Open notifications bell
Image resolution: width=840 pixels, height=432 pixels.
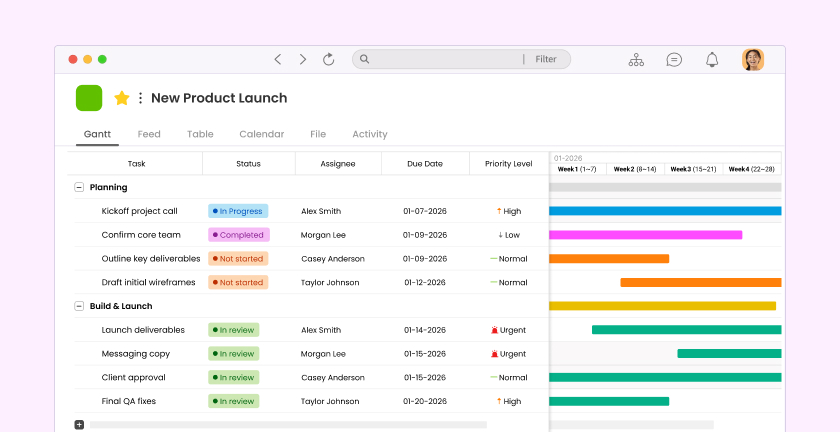(x=711, y=59)
